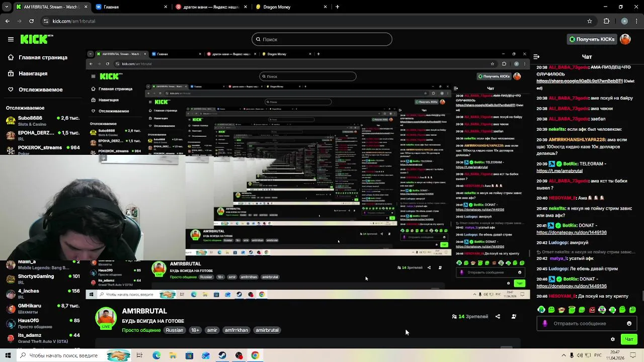
Task: Bookmark this page with the star icon
Action: (x=590, y=21)
